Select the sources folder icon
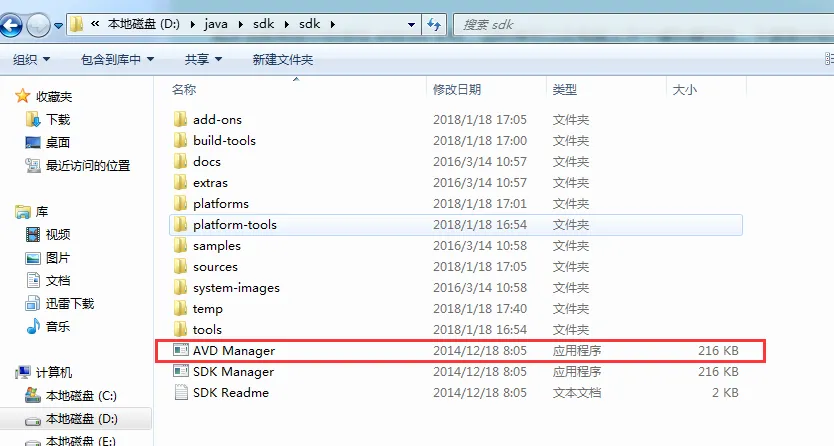The height and width of the screenshot is (446, 834). (x=180, y=266)
